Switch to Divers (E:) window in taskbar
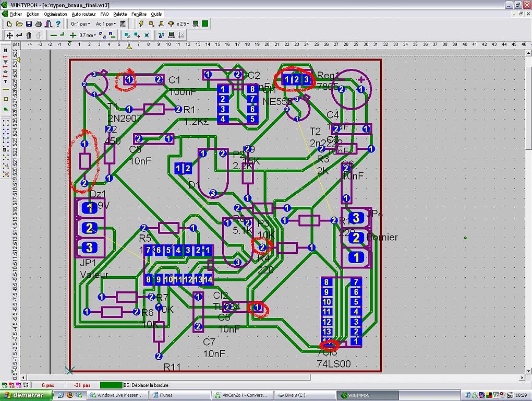 pos(305,395)
